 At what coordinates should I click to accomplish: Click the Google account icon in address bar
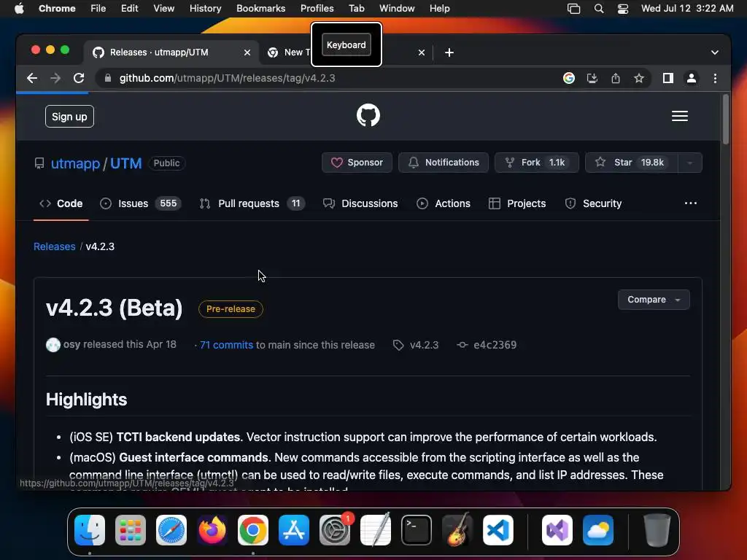pos(569,78)
